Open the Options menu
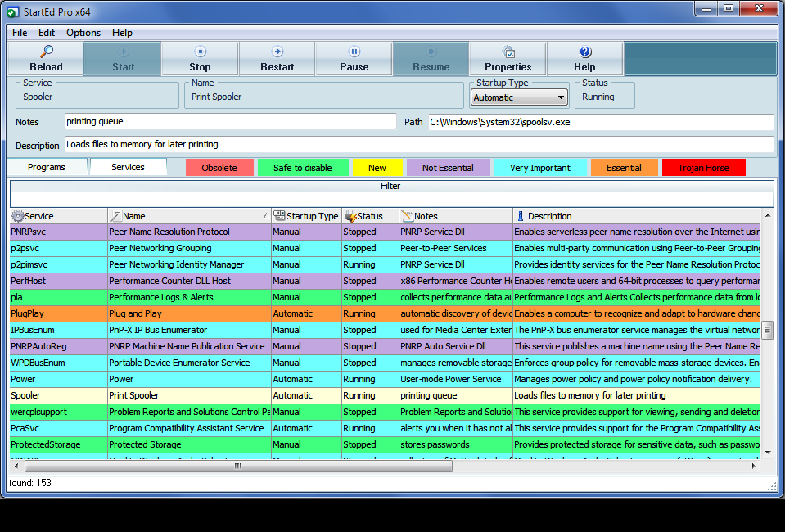 (83, 33)
